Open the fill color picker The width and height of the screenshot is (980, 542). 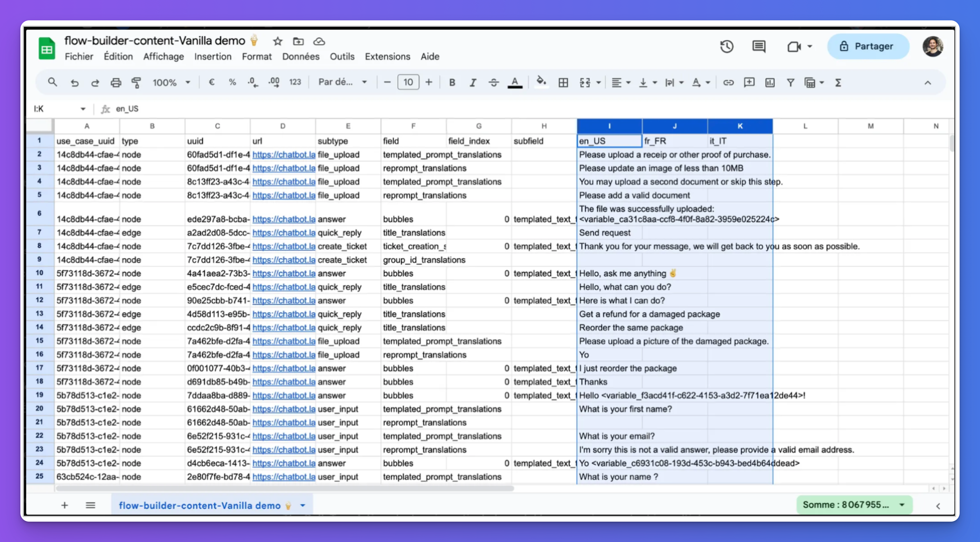coord(541,82)
